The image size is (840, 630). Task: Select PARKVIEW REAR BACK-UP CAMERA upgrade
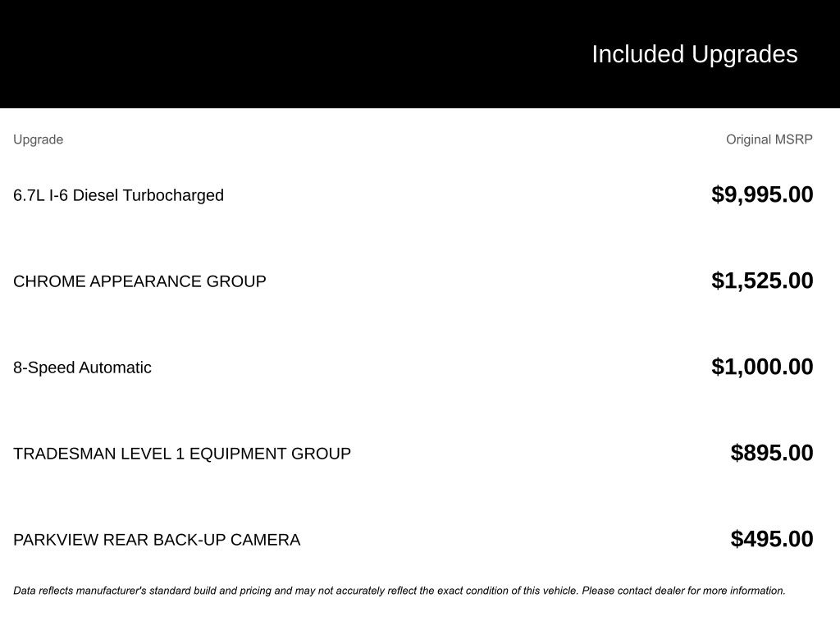157,540
